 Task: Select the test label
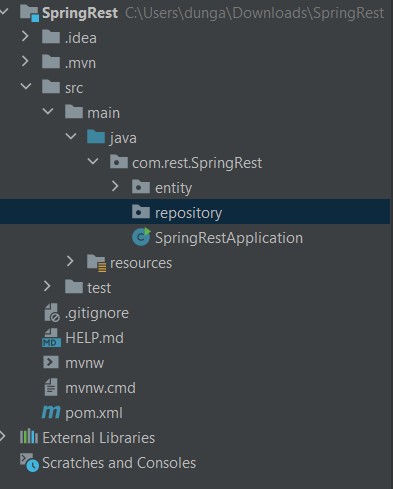[x=99, y=288]
